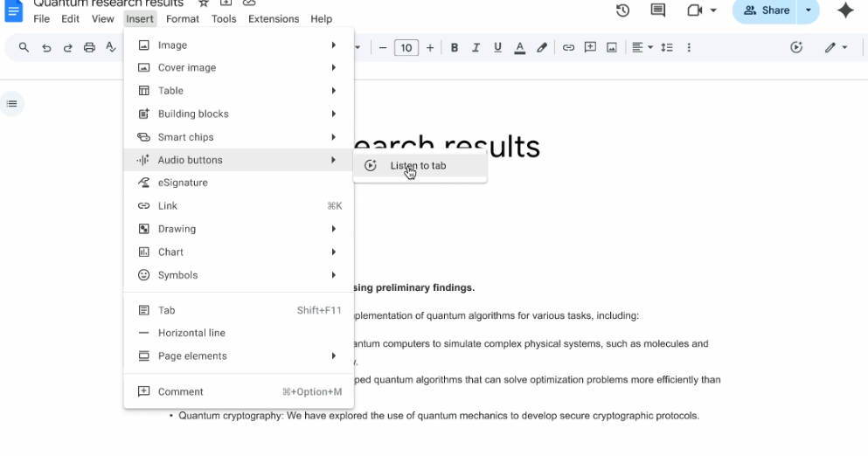868x456 pixels.
Task: Open version history clock icon
Action: tap(622, 10)
